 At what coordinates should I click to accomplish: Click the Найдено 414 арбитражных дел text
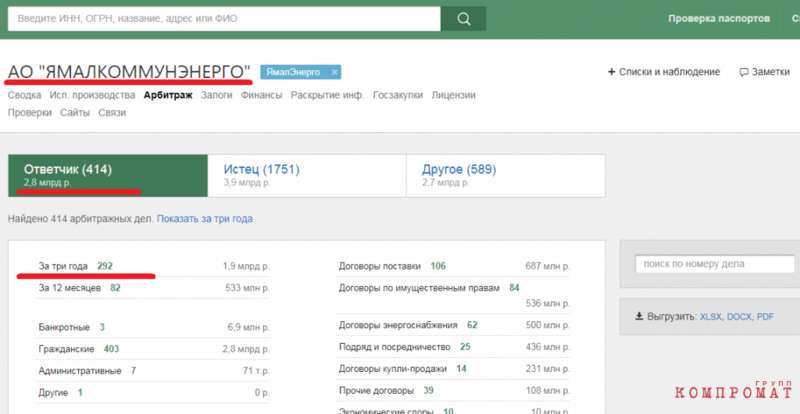coord(80,219)
